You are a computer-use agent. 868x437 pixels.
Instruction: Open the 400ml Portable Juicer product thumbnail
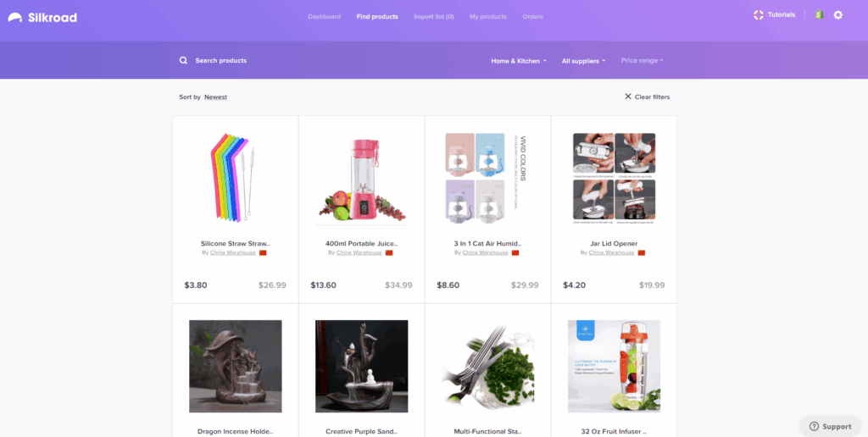point(362,180)
